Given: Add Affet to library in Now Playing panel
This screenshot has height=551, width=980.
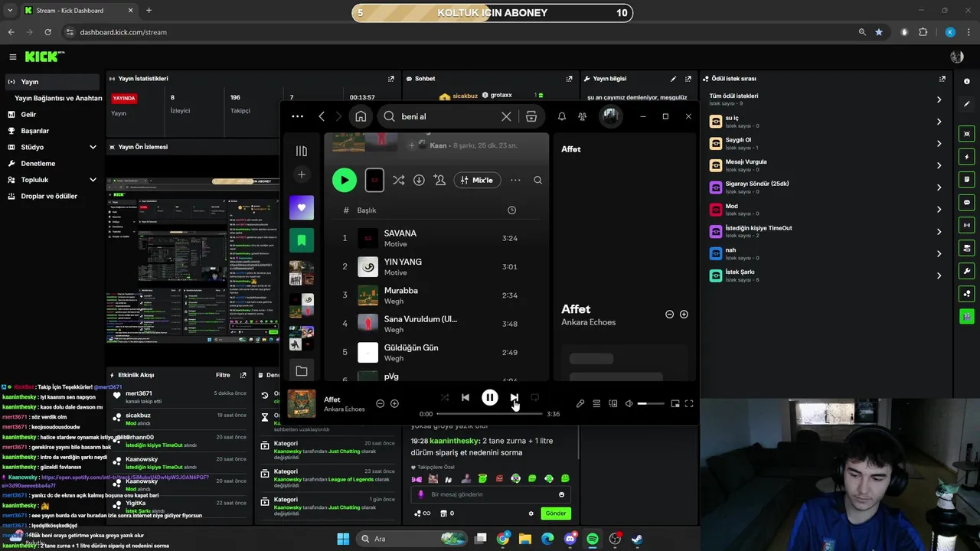Looking at the screenshot, I should tap(684, 315).
